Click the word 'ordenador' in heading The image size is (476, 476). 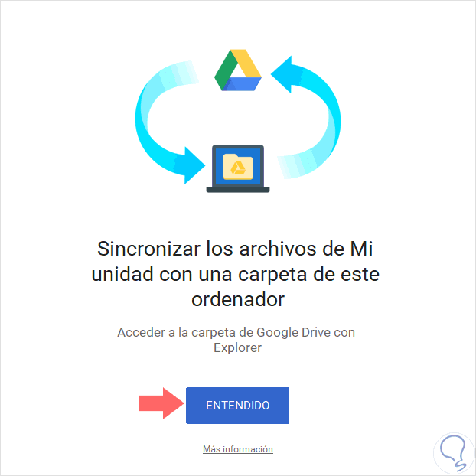click(238, 299)
